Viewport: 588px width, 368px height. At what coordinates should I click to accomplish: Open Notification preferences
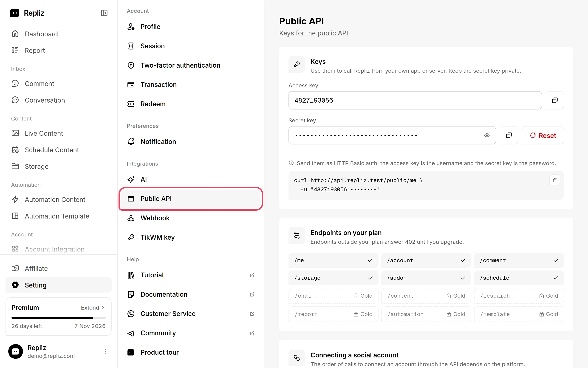tap(191, 141)
